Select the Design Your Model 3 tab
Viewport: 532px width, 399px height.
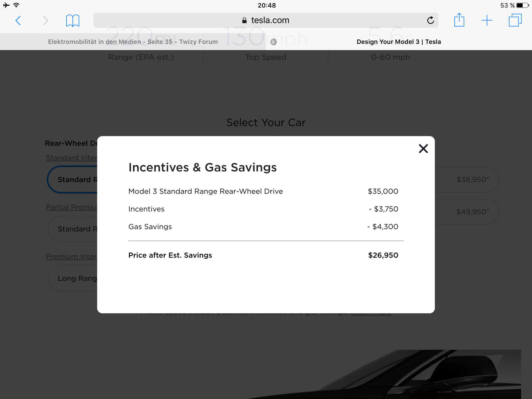coord(398,42)
